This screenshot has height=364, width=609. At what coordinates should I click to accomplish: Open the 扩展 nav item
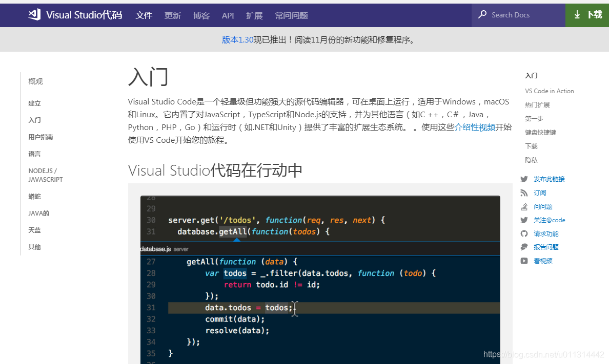tap(254, 15)
